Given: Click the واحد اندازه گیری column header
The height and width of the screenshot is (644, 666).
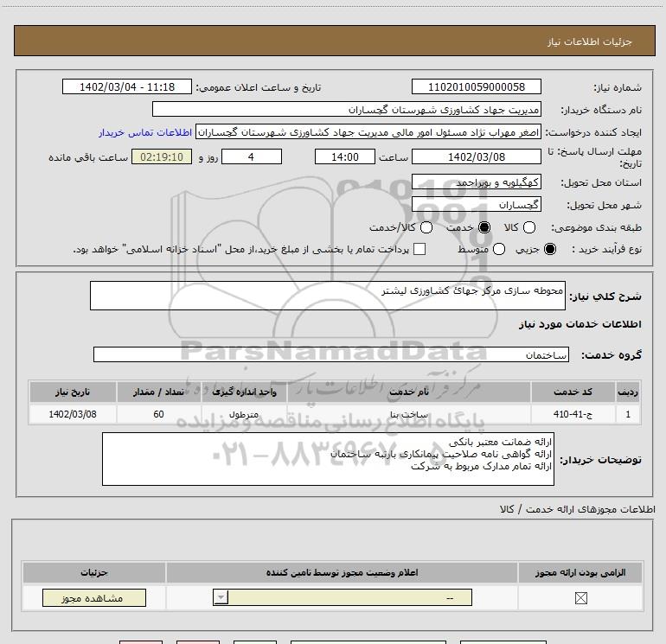Looking at the screenshot, I should [244, 392].
